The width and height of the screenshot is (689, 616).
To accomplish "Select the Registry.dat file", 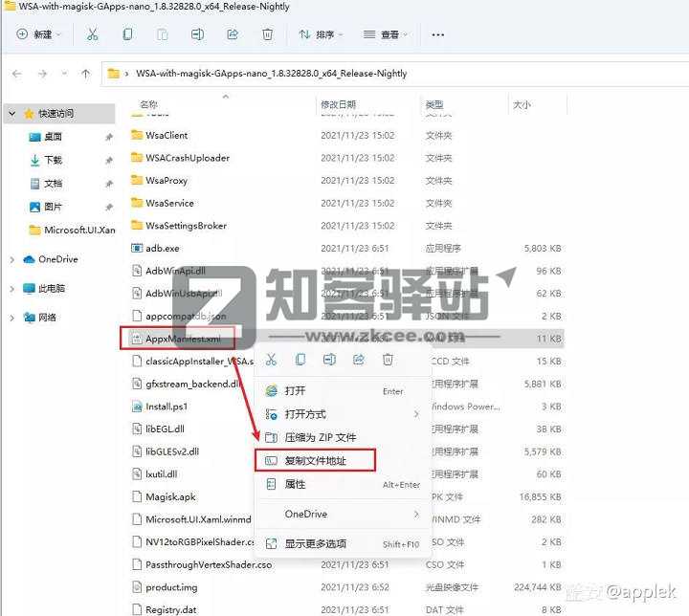I will (171, 610).
